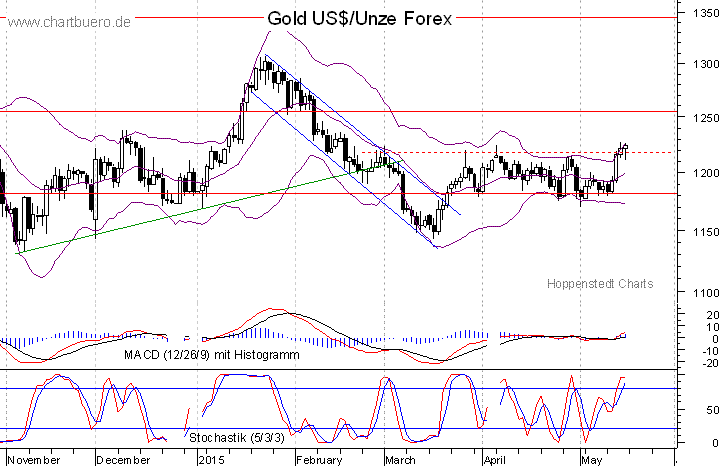Viewport: 723px width, 466px height.
Task: Click the 2015 year label on time axis
Action: (212, 460)
